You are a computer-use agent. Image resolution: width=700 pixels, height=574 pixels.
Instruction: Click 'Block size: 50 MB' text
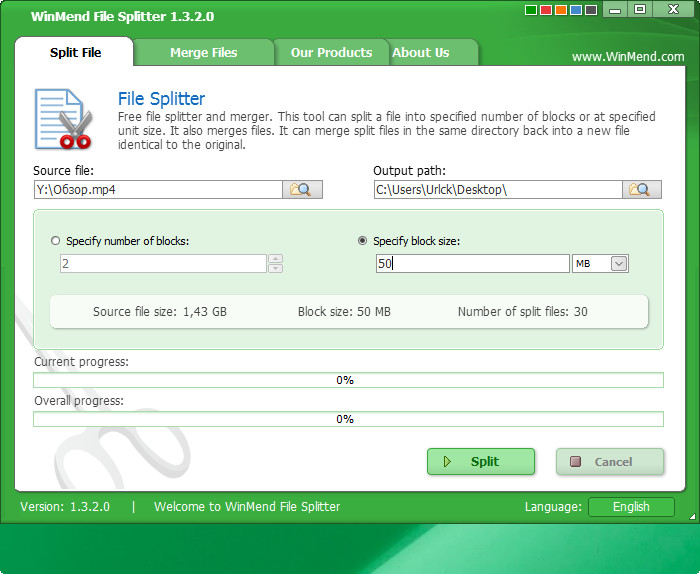click(344, 312)
